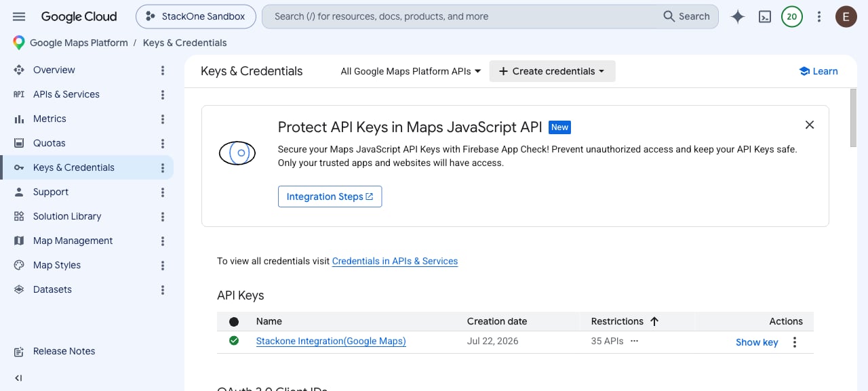Click the Jul 22, 2026 creation date
Viewport: 868px width, 391px height.
coord(493,341)
